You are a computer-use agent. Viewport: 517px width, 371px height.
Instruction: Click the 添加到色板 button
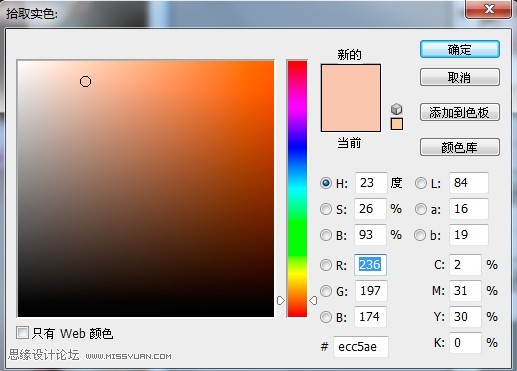tap(460, 112)
